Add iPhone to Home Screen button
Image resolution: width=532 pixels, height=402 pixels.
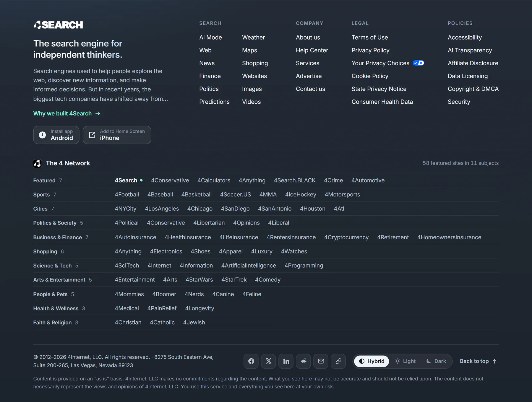pos(117,135)
